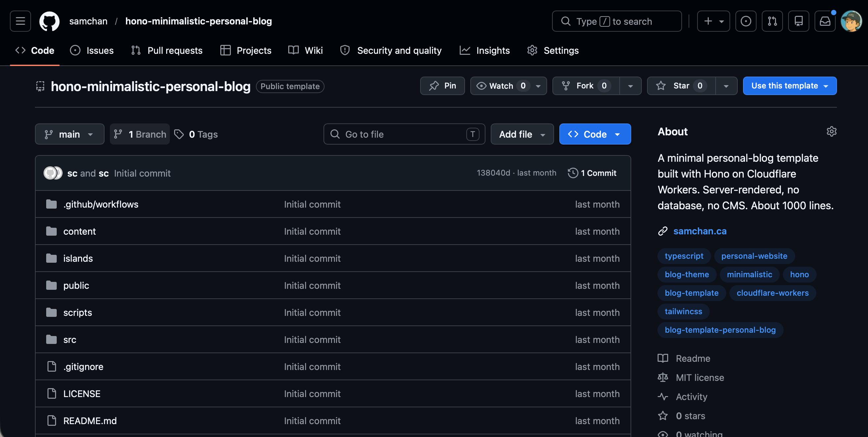The image size is (868, 437).
Task: Click the samchan owner link
Action: [x=88, y=21]
